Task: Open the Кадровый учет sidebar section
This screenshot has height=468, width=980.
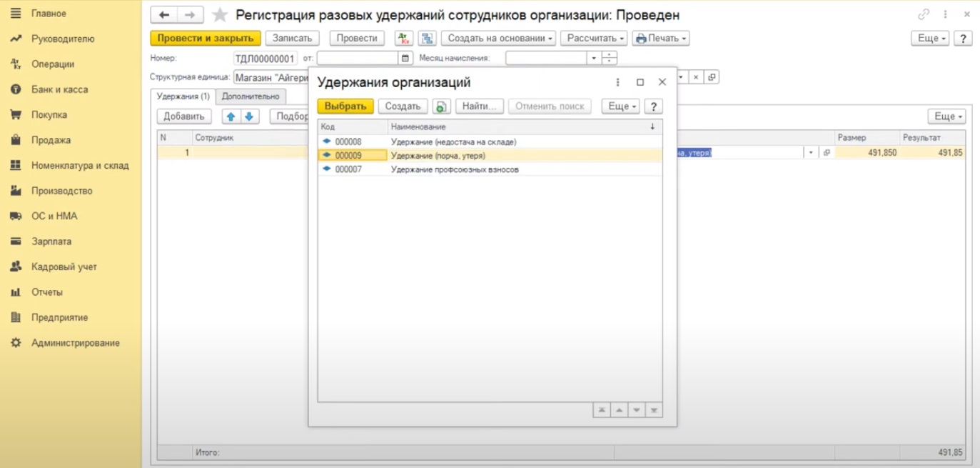Action: [x=64, y=267]
